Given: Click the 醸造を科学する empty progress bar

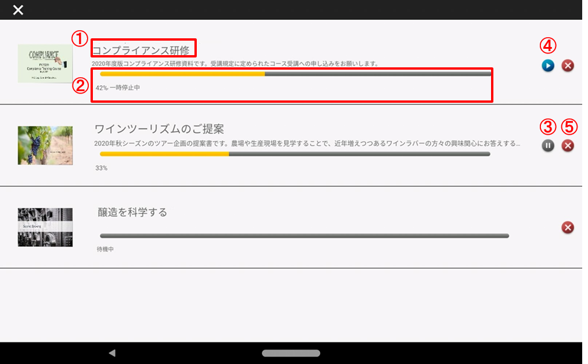Looking at the screenshot, I should (x=304, y=236).
